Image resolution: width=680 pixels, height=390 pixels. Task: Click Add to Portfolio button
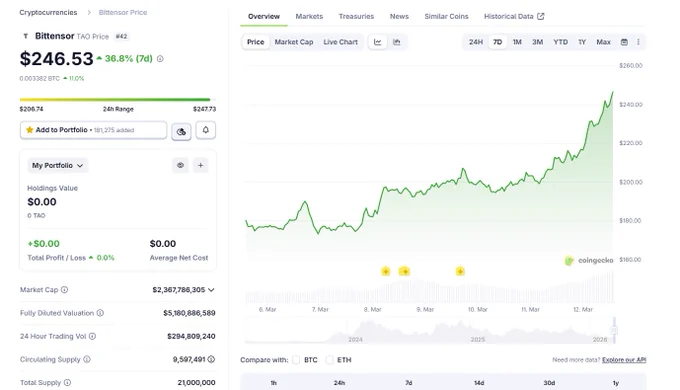point(93,130)
